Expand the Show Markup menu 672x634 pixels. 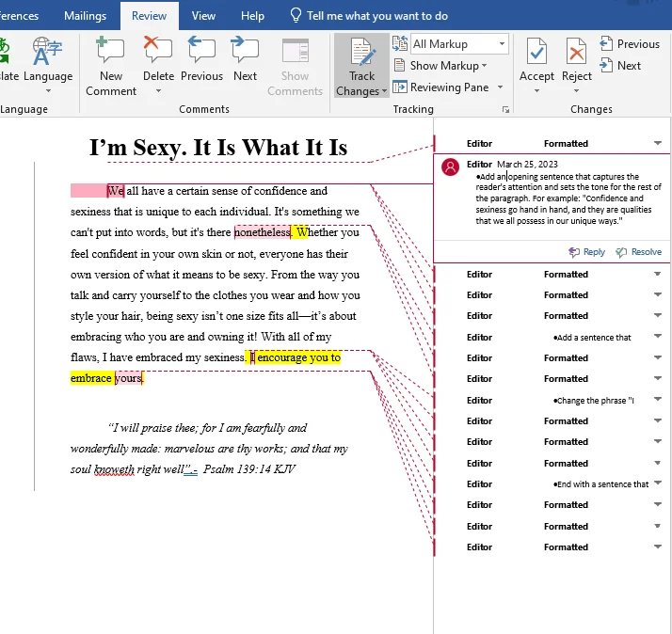click(x=448, y=66)
